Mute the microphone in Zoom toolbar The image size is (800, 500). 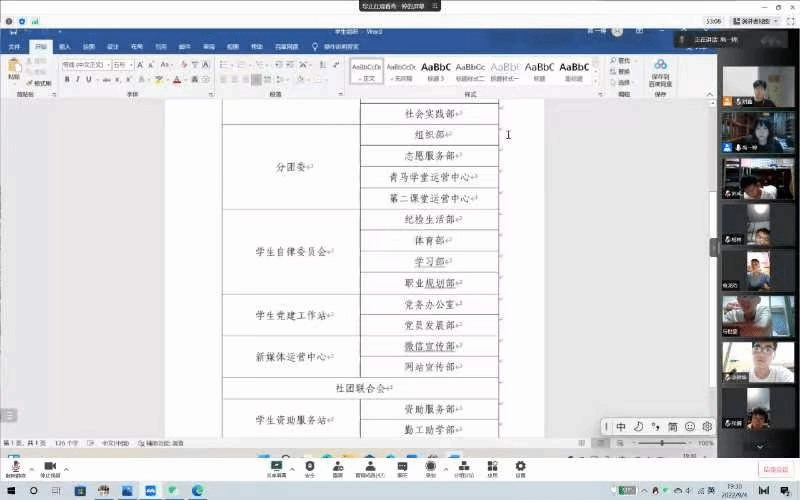pos(15,468)
